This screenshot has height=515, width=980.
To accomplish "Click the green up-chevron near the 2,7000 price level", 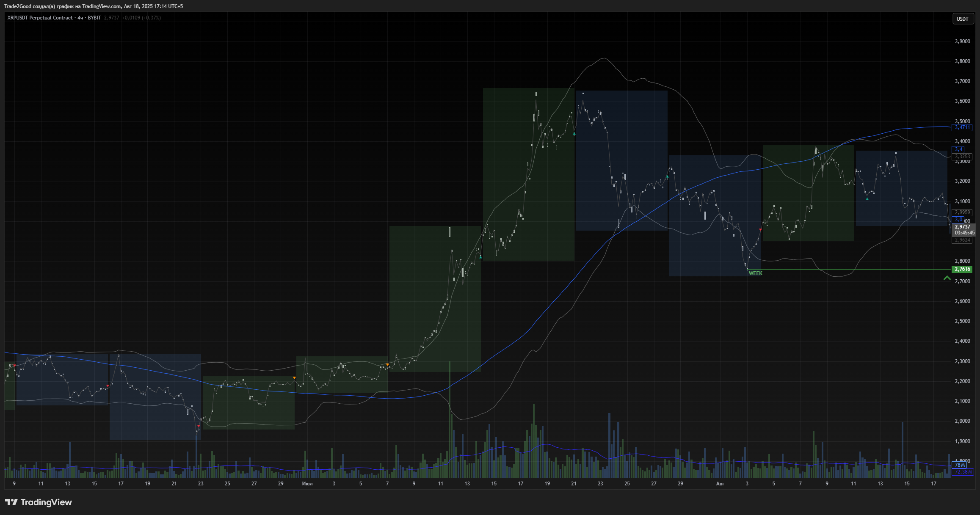I will click(947, 278).
